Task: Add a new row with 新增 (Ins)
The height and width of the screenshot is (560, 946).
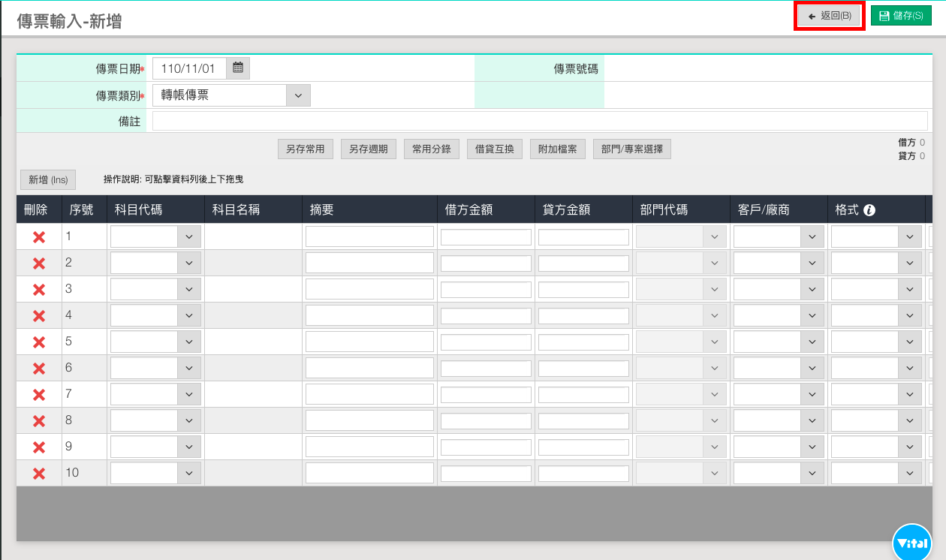Action: pyautogui.click(x=48, y=179)
